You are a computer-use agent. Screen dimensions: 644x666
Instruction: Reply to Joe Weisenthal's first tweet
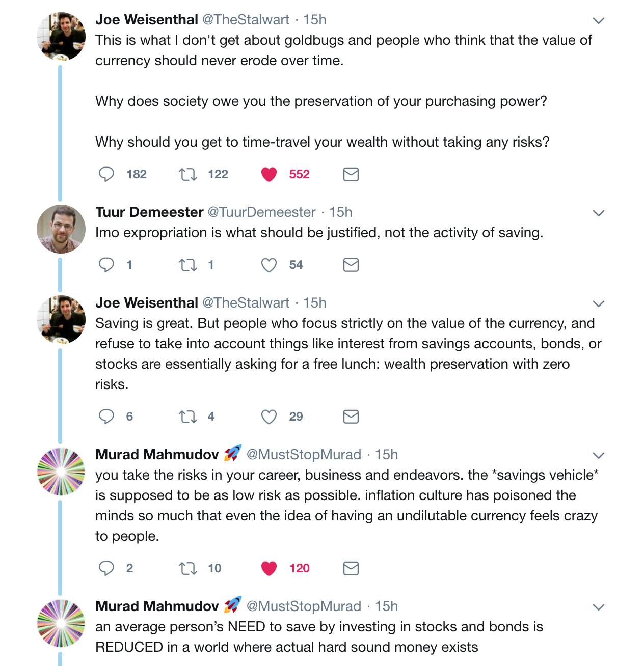(106, 174)
